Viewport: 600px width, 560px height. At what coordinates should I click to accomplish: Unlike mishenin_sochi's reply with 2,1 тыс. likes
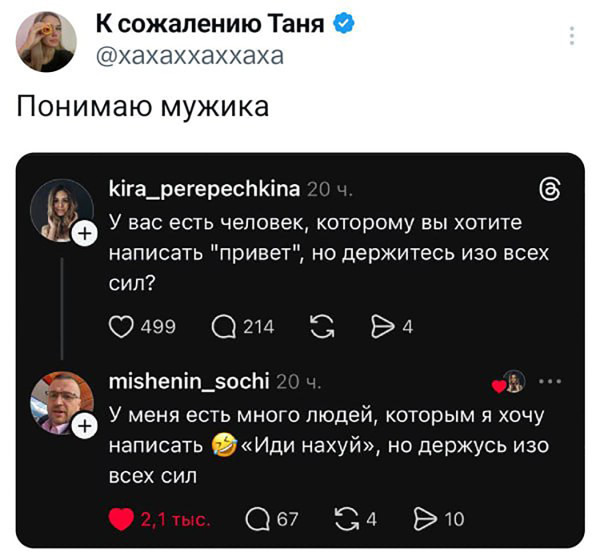tap(120, 518)
